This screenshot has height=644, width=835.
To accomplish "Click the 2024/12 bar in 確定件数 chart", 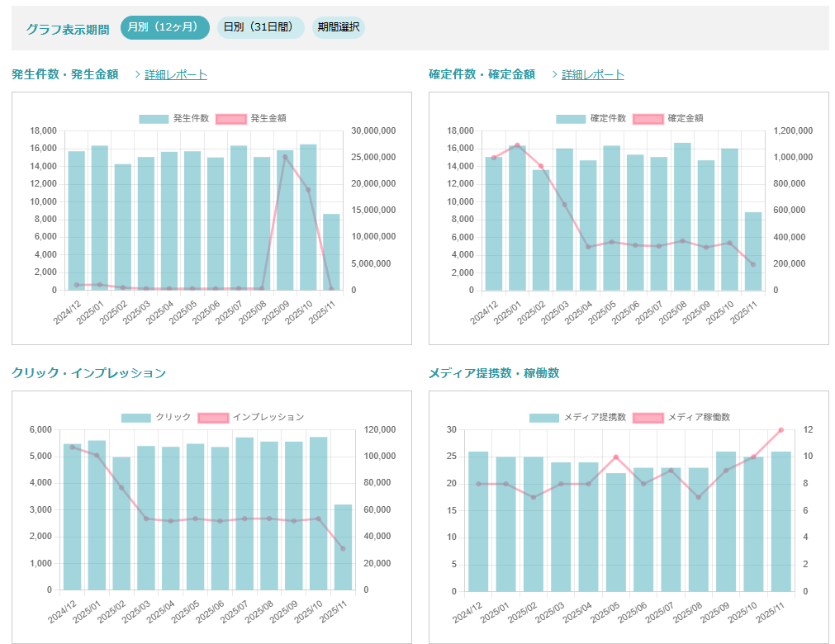I will tap(494, 223).
